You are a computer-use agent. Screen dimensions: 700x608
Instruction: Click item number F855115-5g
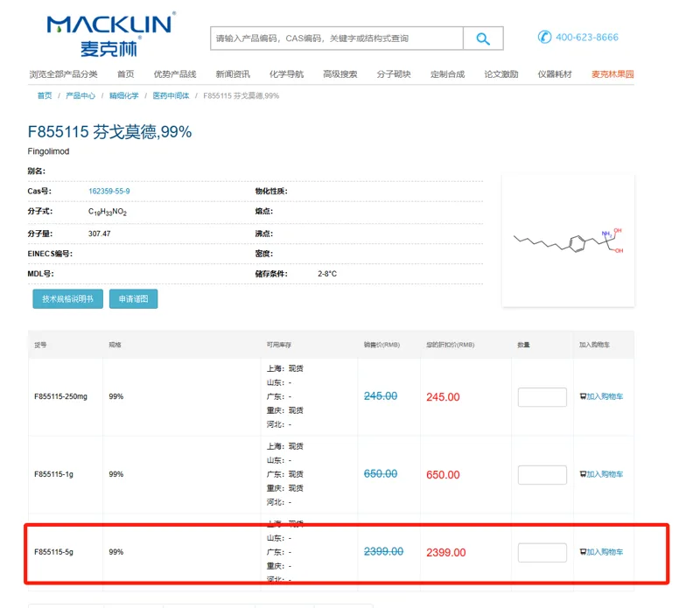pos(53,552)
